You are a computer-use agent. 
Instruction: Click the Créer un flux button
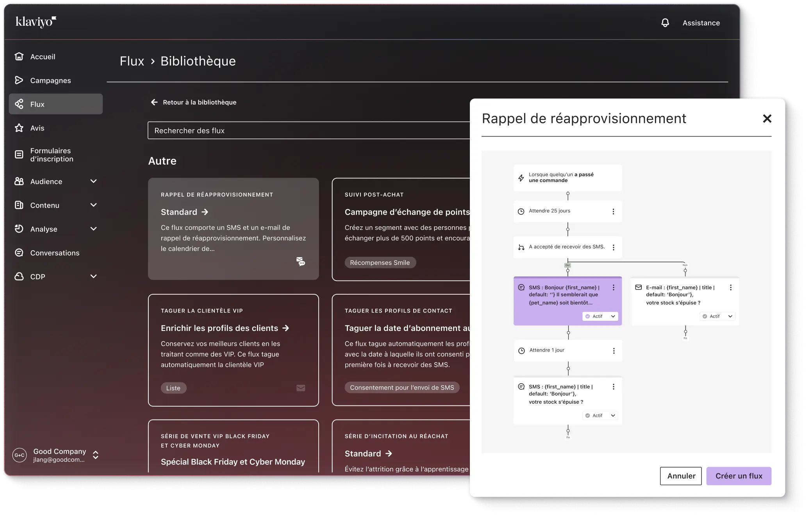pyautogui.click(x=739, y=476)
